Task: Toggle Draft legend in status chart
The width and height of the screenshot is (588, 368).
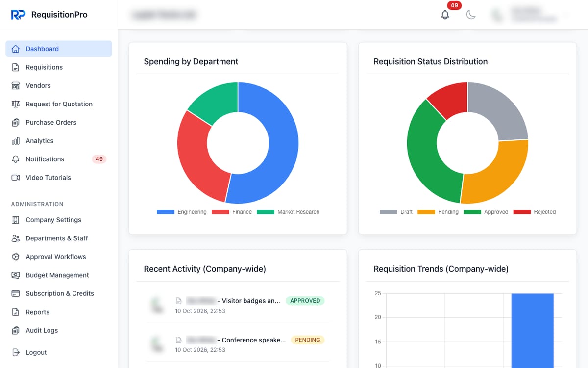Action: (x=396, y=212)
